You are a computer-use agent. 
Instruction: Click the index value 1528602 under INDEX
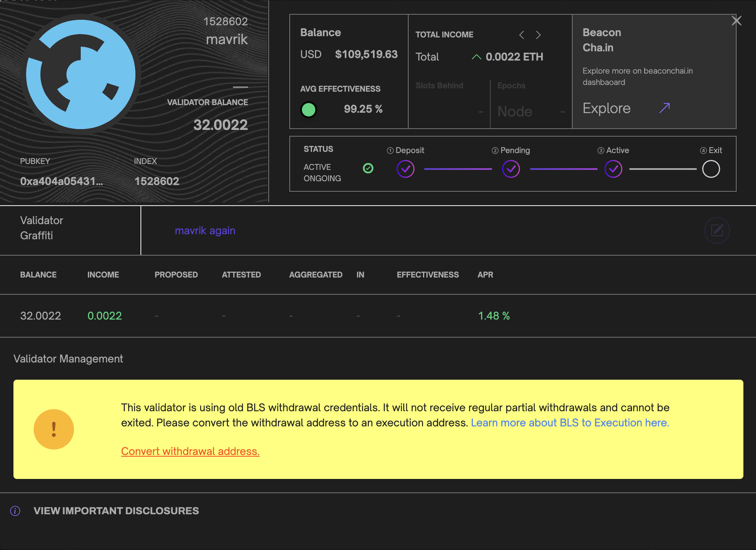pos(156,181)
